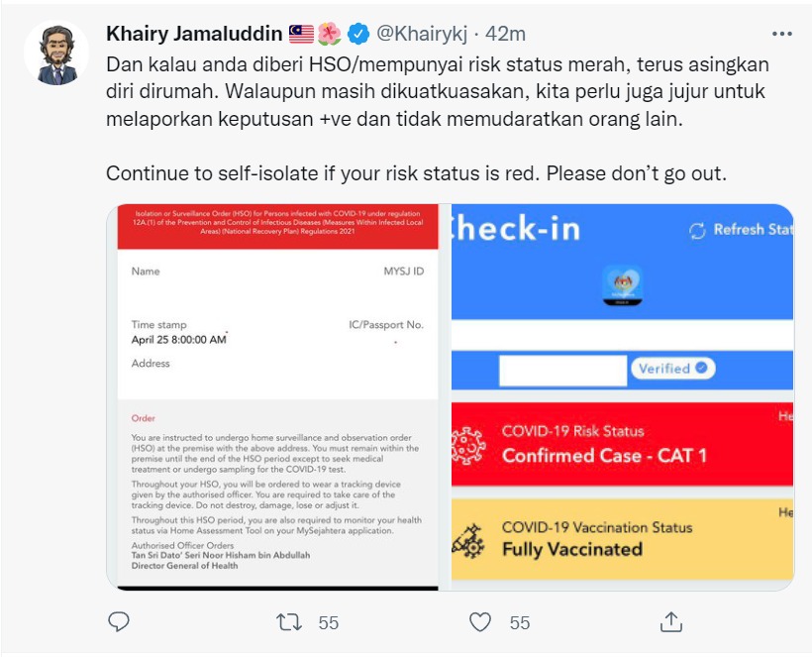Like the tweet with the heart icon
Screen dimensions: 812x657
pyautogui.click(x=479, y=622)
